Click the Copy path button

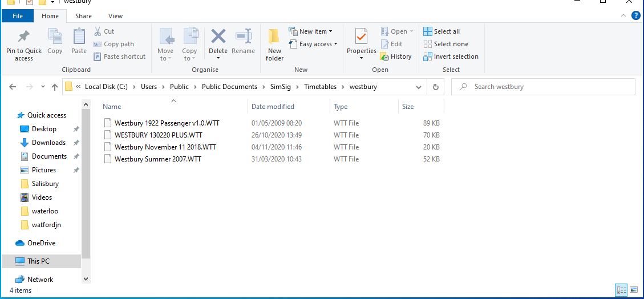[114, 44]
